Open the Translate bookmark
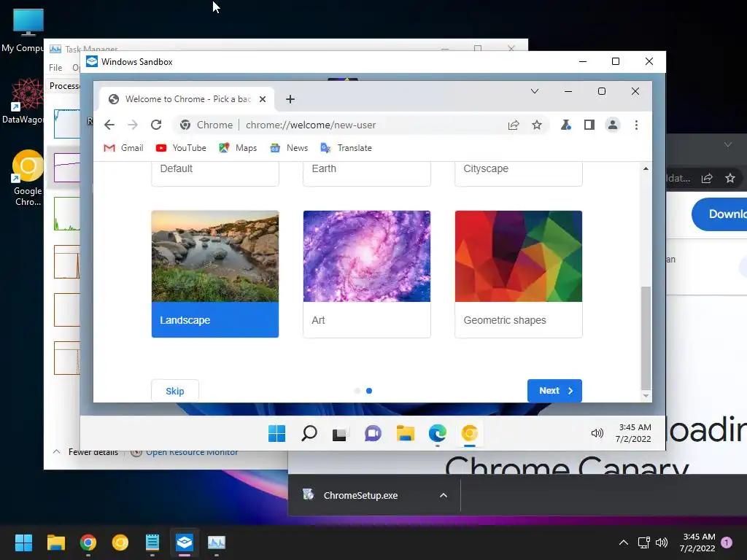The width and height of the screenshot is (747, 560). click(347, 148)
